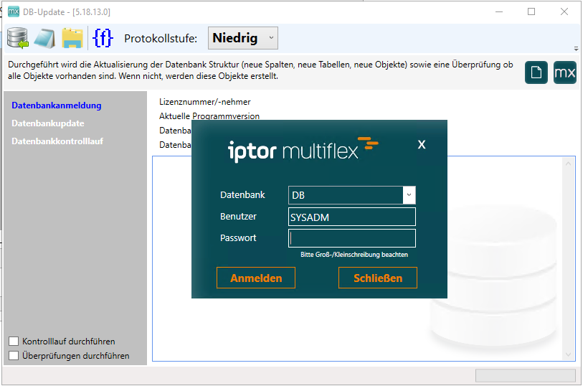This screenshot has height=386, width=588.
Task: Expand the Datenbank combo box
Action: 409,195
